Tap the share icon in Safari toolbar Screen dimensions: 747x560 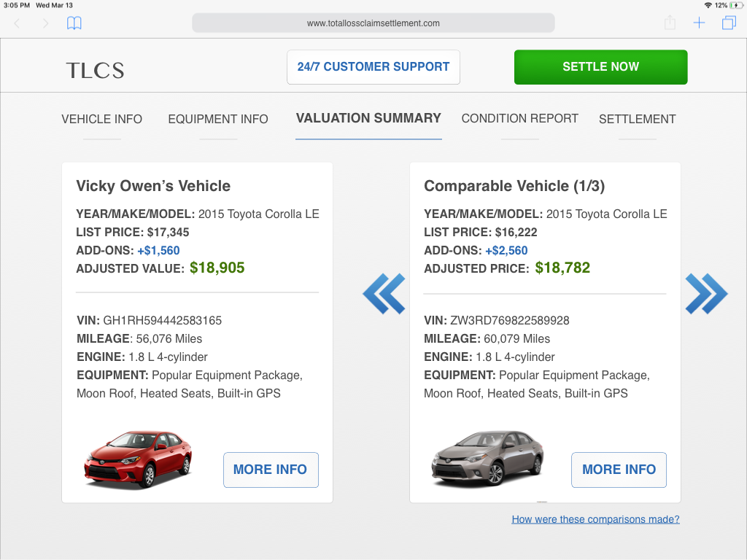coord(670,23)
